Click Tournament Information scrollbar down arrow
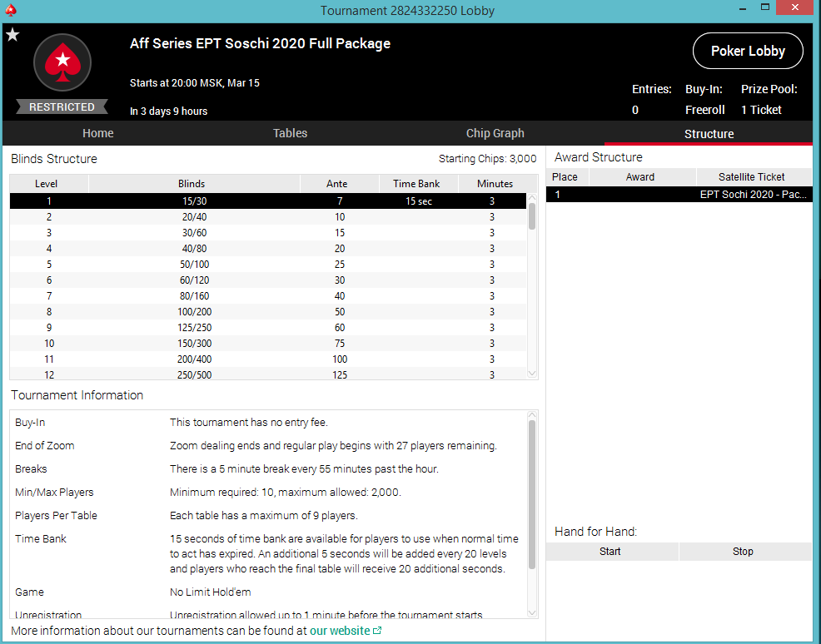The width and height of the screenshot is (821, 644). [532, 612]
